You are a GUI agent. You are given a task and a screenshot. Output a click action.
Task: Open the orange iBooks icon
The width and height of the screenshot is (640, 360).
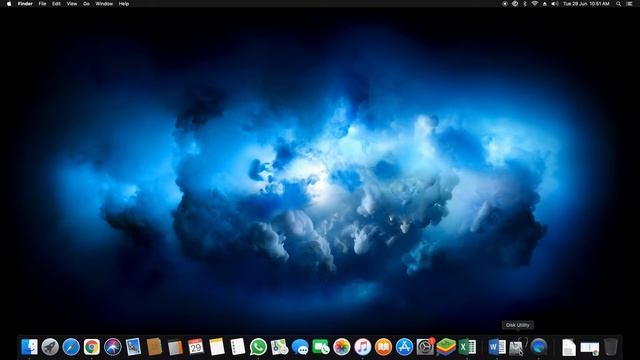383,347
